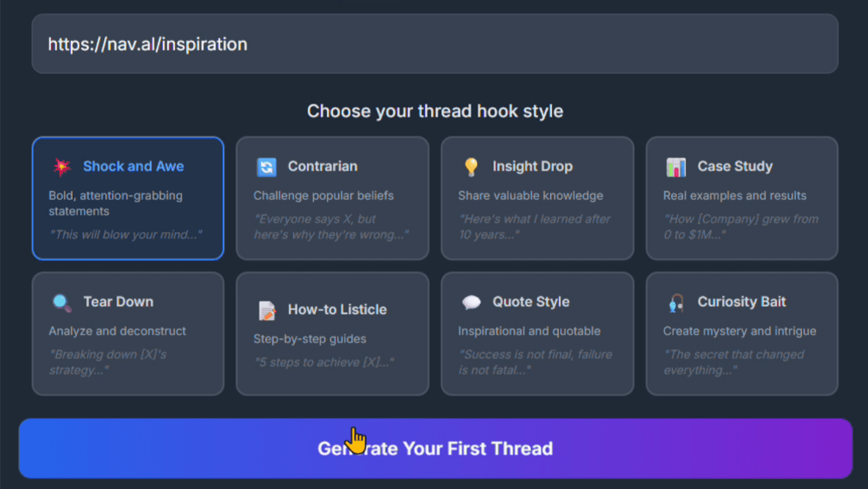
Task: Focus the URL input field with nav.al link
Action: coord(435,44)
